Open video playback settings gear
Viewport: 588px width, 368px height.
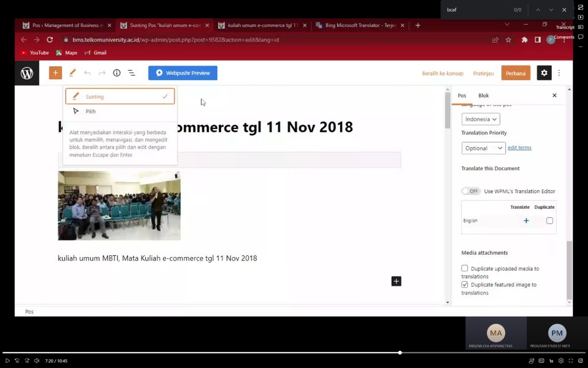(561, 361)
